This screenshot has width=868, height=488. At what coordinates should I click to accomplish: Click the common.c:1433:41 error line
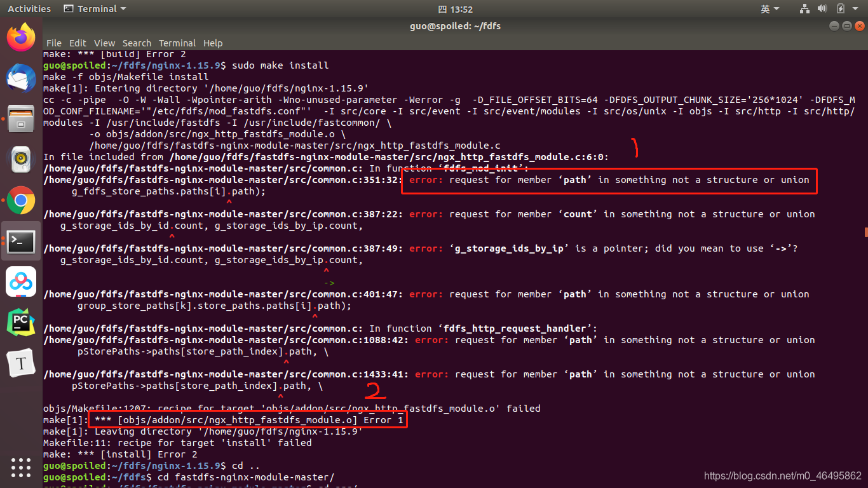click(429, 374)
